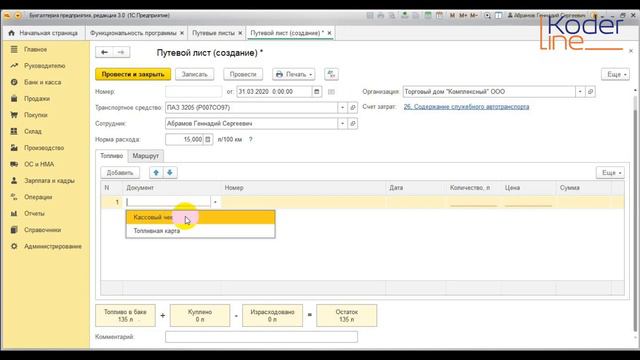Choose Топливная карта from the list

[x=200, y=231]
